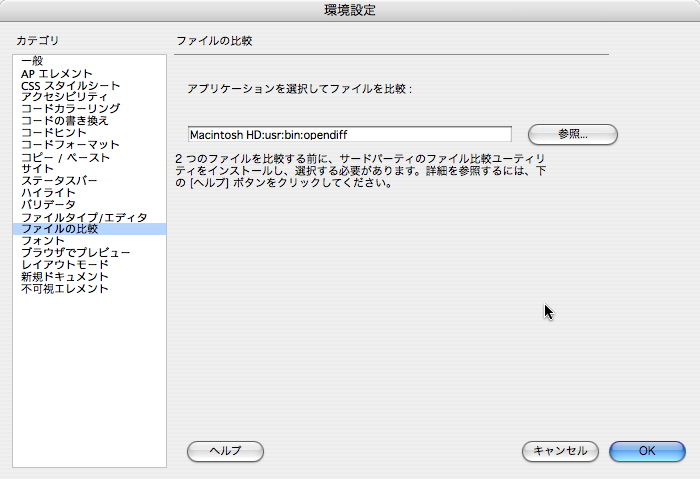Open CSS スタイルシート preferences
The image size is (700, 479).
click(70, 85)
